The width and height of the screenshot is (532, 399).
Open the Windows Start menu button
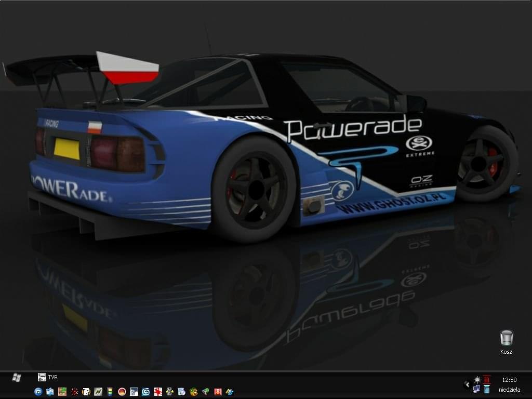[16, 377]
